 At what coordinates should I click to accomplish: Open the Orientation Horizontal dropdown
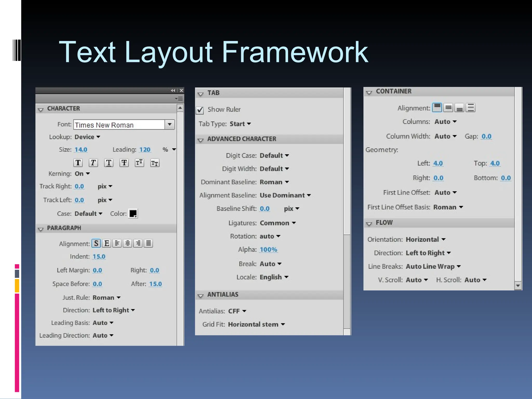(425, 240)
